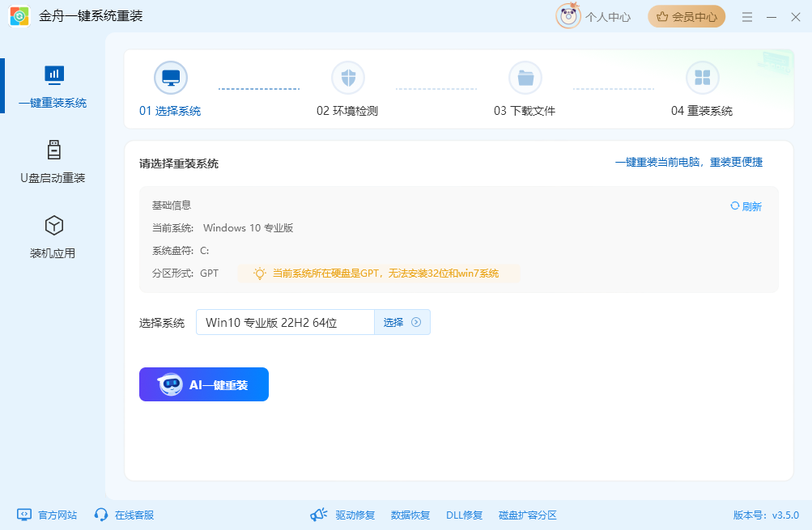
Task: Click the 下载文件 folder step icon
Action: pos(525,77)
